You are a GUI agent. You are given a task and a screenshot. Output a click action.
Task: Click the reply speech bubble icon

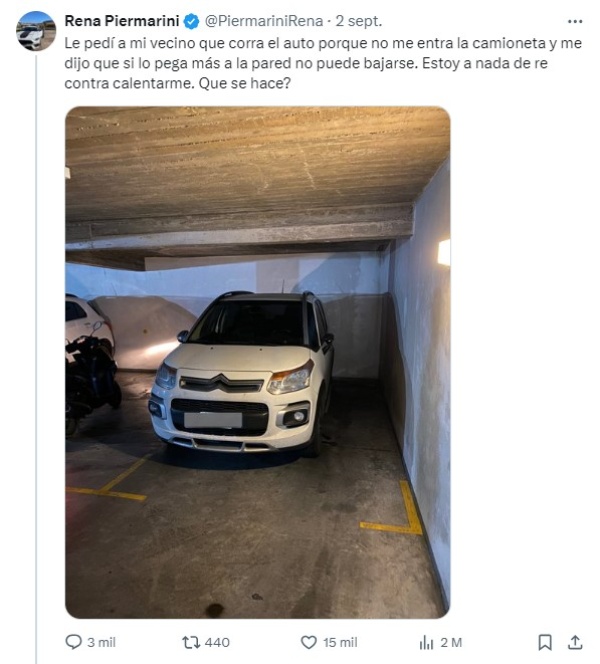coord(73,642)
